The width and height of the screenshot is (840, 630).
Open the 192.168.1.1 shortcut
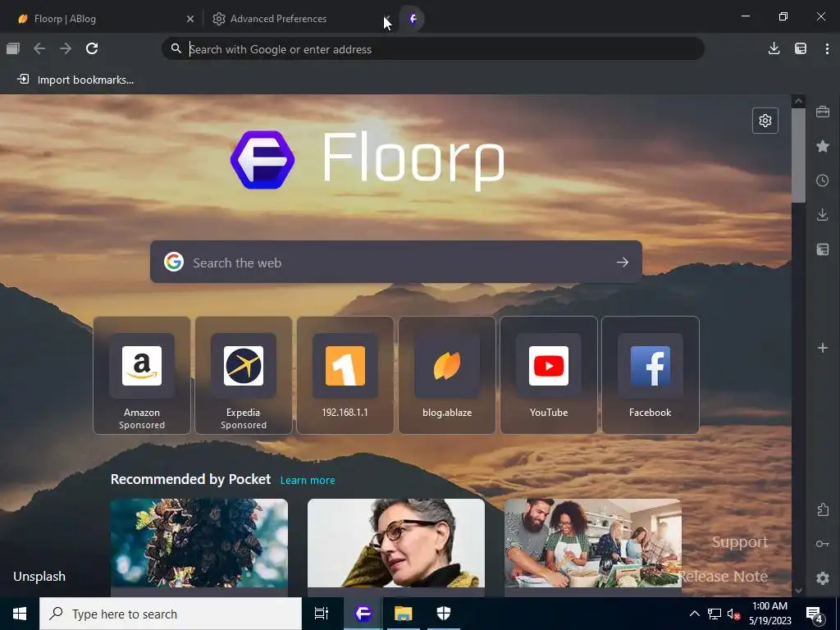[x=345, y=375]
